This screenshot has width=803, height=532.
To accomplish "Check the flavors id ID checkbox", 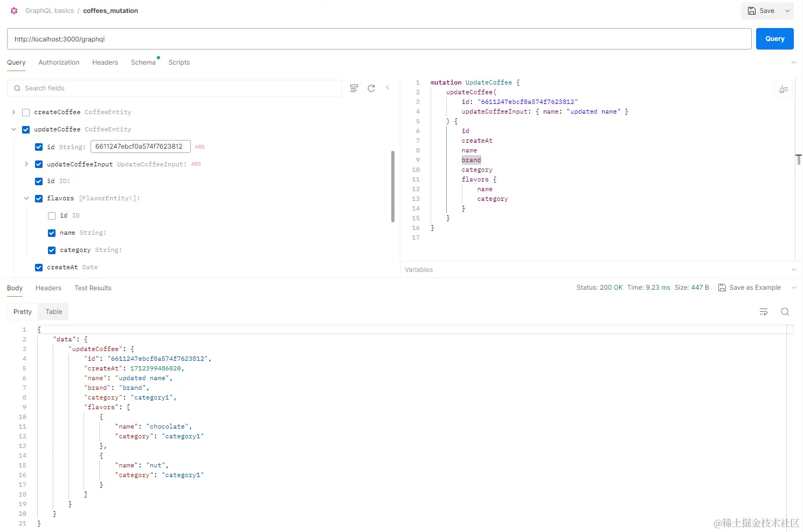I will tap(52, 216).
